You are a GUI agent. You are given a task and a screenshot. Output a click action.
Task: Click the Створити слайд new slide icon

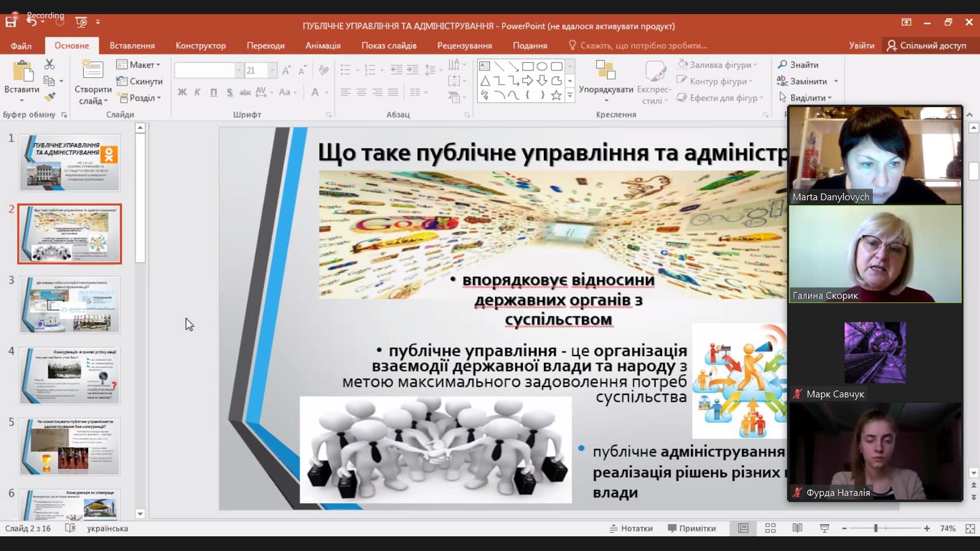92,69
